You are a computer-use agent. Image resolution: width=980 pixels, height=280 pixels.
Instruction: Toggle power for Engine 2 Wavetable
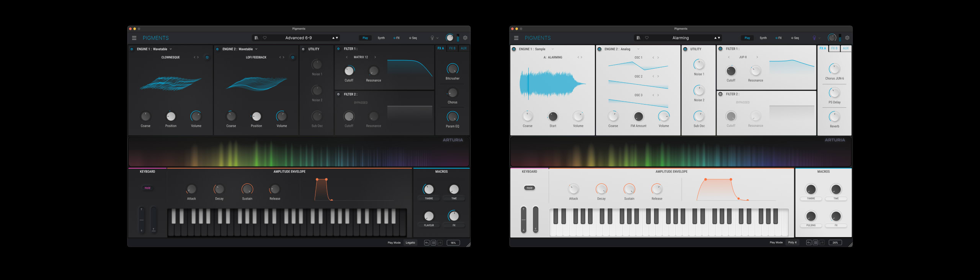[x=217, y=49]
